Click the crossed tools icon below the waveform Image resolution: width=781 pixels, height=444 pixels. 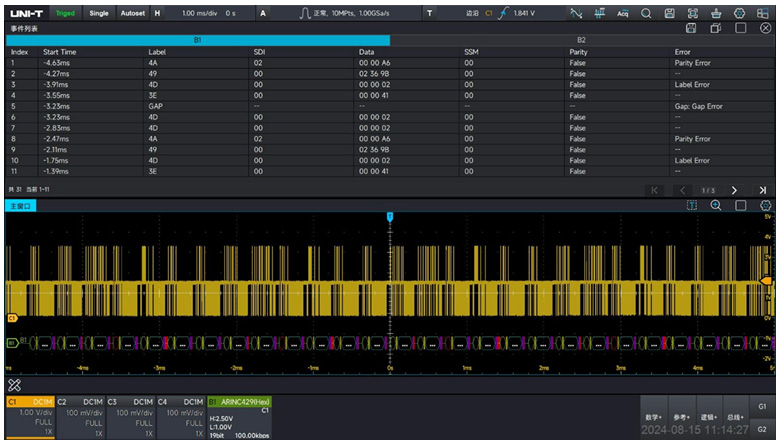pyautogui.click(x=15, y=384)
